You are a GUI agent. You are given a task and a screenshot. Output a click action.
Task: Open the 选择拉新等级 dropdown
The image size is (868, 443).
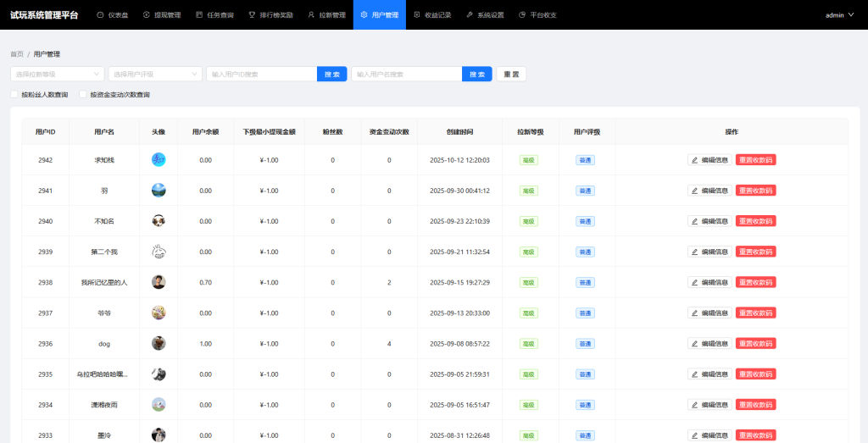coord(57,75)
